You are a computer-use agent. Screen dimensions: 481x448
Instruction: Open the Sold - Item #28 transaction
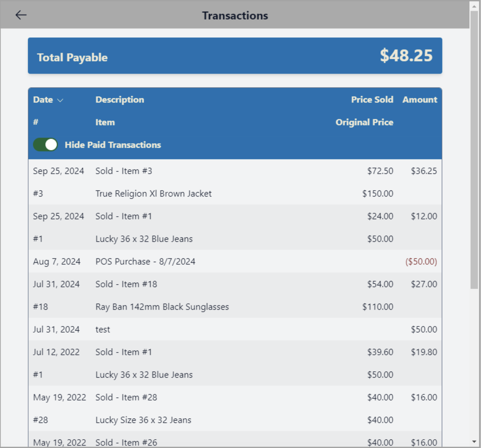(x=126, y=397)
